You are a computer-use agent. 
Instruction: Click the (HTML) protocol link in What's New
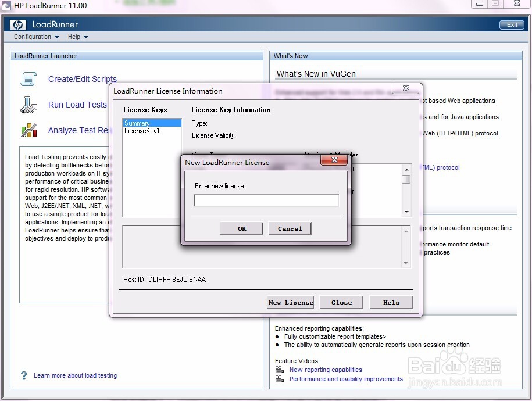coord(441,167)
